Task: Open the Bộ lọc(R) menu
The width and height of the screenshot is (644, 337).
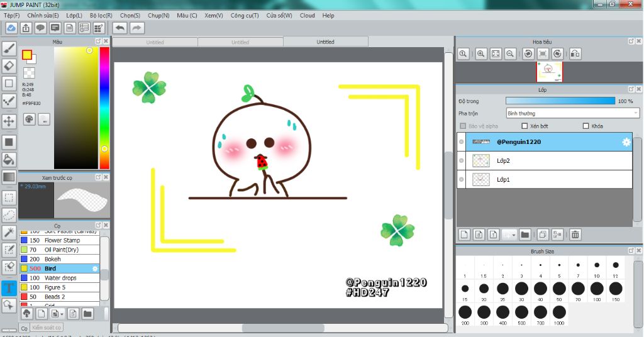Action: (x=101, y=16)
